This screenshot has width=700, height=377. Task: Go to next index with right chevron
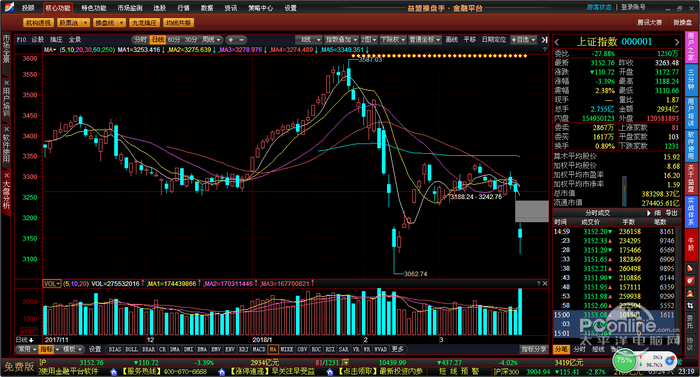pyautogui.click(x=677, y=42)
